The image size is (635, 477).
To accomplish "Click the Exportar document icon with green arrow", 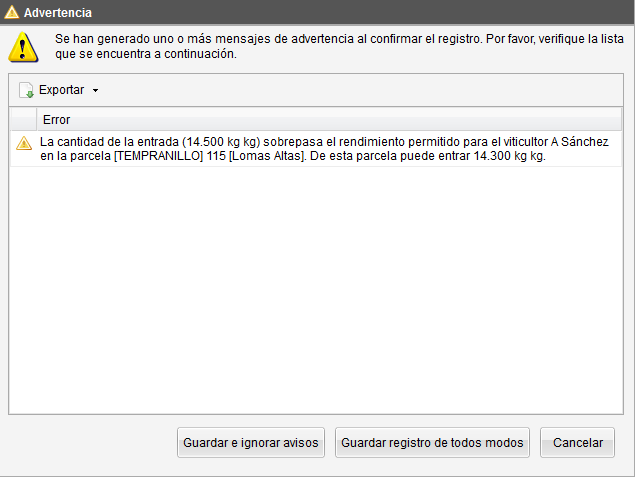I will tap(26, 90).
